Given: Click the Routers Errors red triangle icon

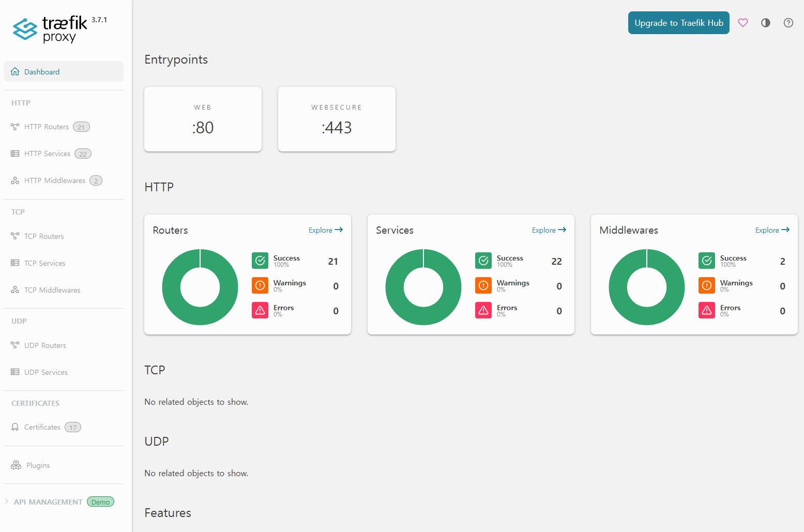Looking at the screenshot, I should 260,310.
